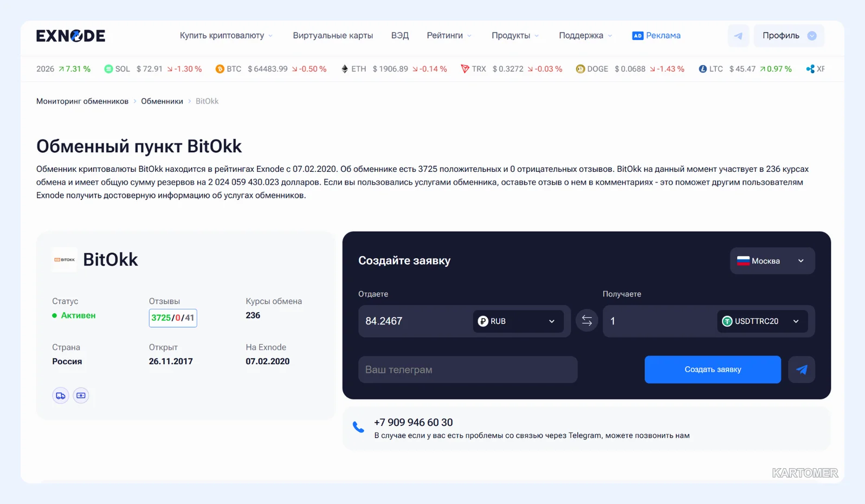Open the USDTTRC20 currency dropdown
The height and width of the screenshot is (504, 865).
click(763, 321)
